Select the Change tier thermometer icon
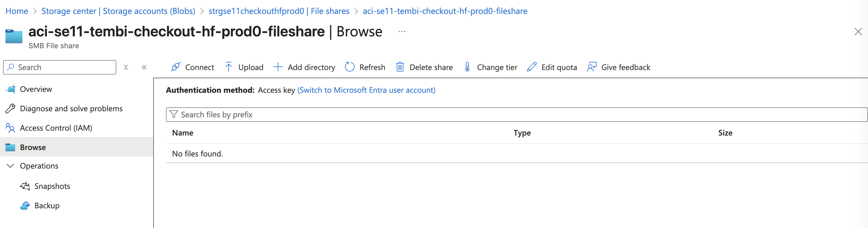The image size is (868, 228). point(467,67)
